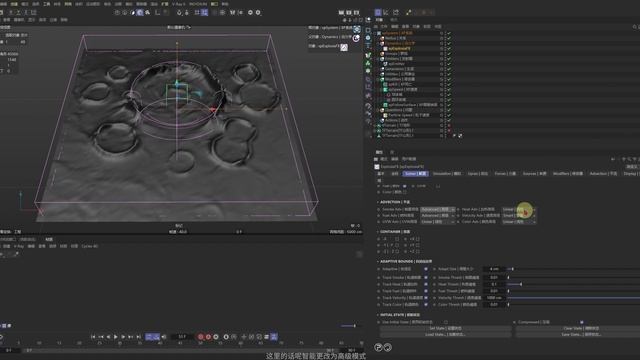Viewport: 640px width, 360px height.
Task: Switch to the Simulation tab
Action: point(447,174)
